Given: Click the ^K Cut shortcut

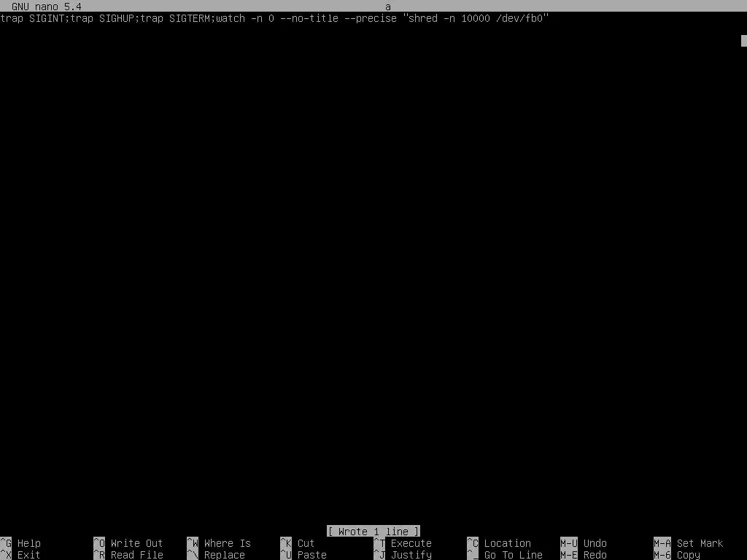Looking at the screenshot, I should point(298,542).
